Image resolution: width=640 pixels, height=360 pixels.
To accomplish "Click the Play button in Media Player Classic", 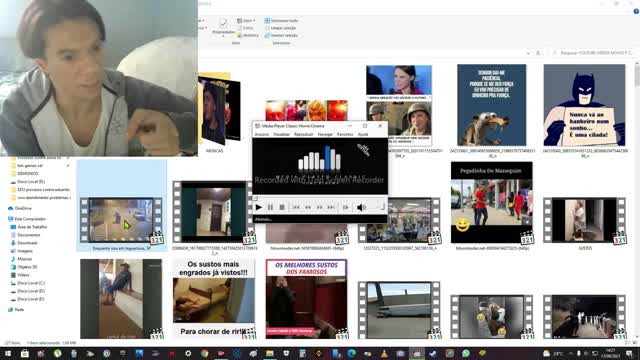I will tap(258, 207).
